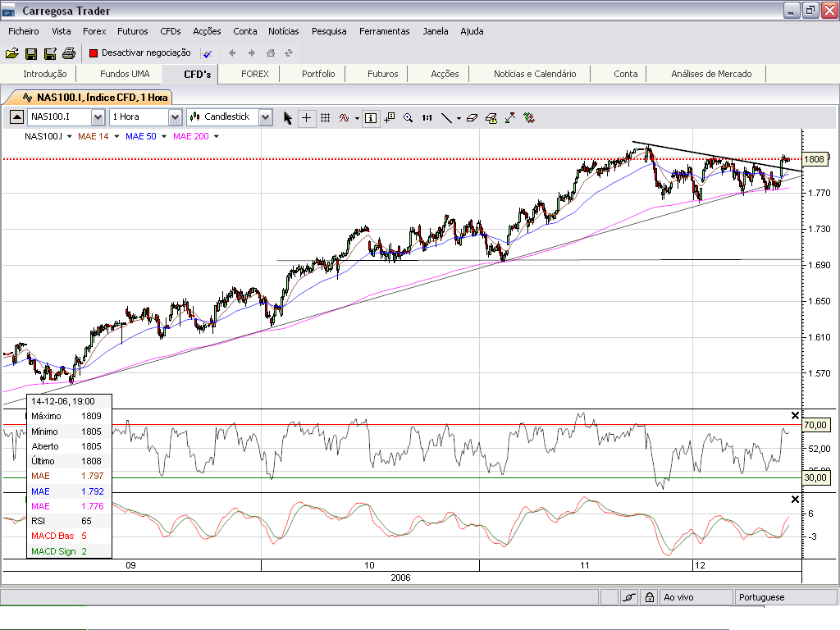This screenshot has height=630, width=840.
Task: Expand the 1 Hora timeframe dropdown
Action: pyautogui.click(x=175, y=117)
